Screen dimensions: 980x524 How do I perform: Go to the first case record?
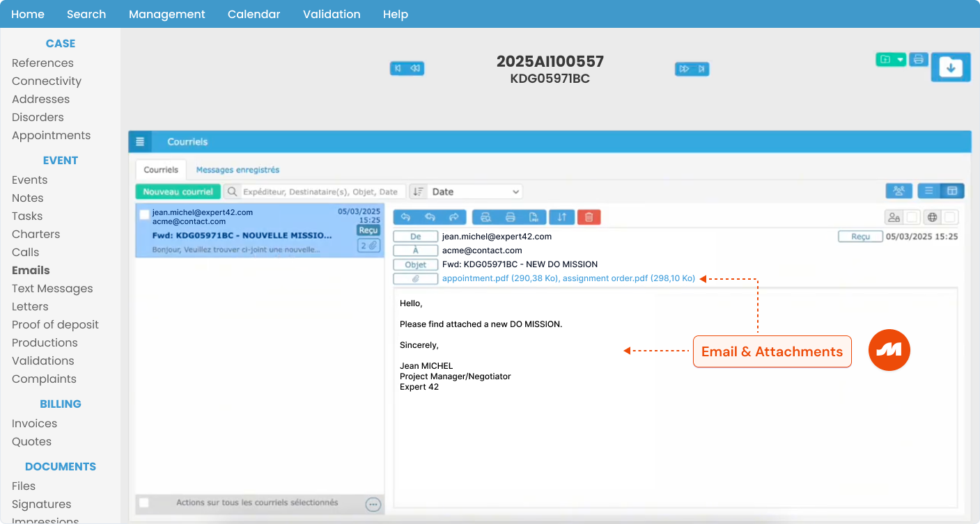point(398,68)
